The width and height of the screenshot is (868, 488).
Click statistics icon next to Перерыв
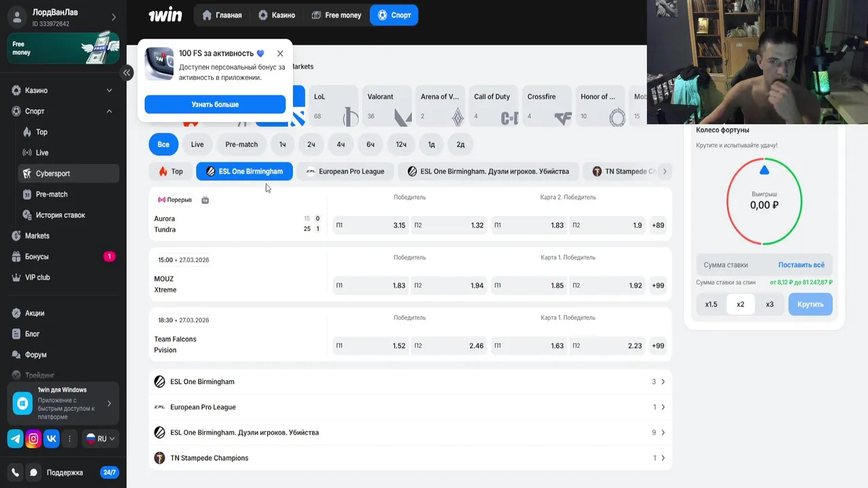pos(205,200)
